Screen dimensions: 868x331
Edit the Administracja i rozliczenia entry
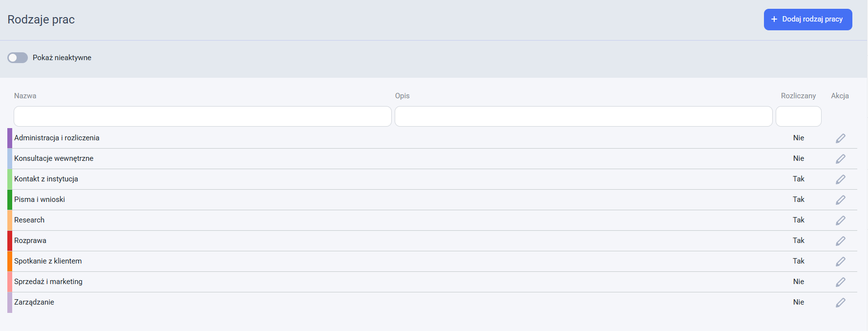point(840,138)
